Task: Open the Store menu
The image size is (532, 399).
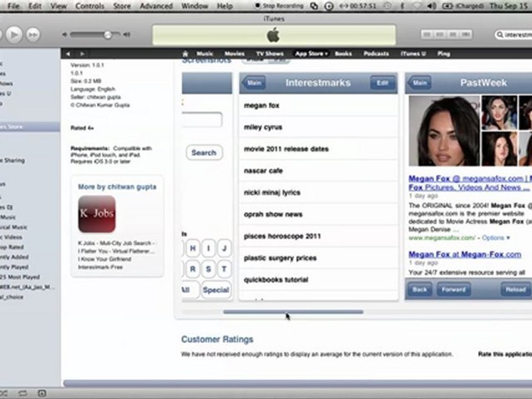Action: pos(122,6)
